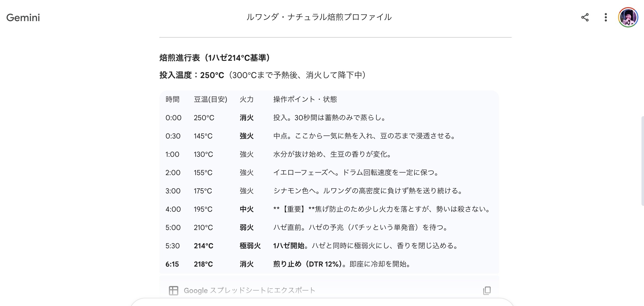This screenshot has width=644, height=306.
Task: Click the 6:15 time cell in last row
Action: coord(172,264)
